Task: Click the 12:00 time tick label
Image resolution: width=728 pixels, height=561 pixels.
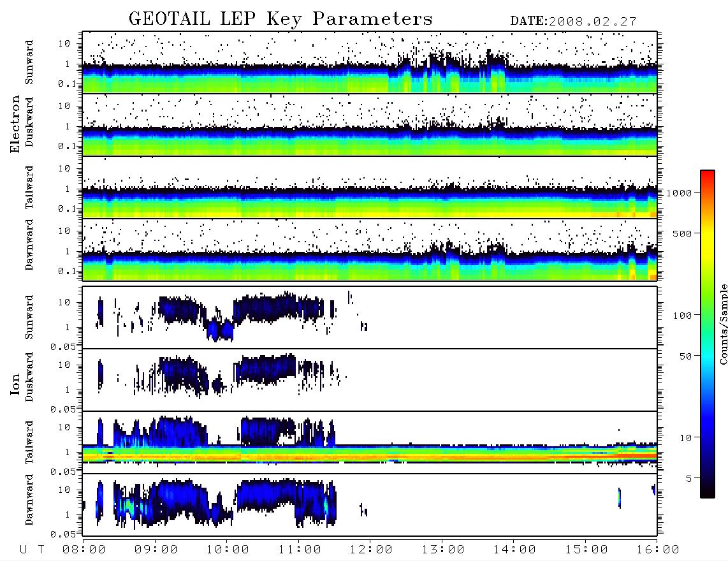Action: [x=371, y=550]
